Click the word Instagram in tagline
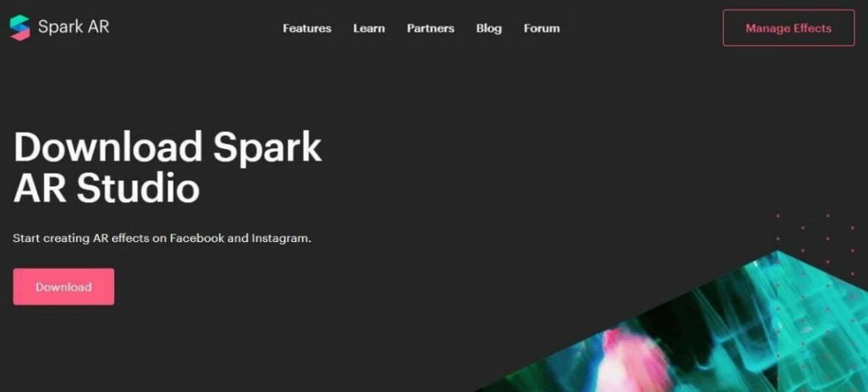 280,239
